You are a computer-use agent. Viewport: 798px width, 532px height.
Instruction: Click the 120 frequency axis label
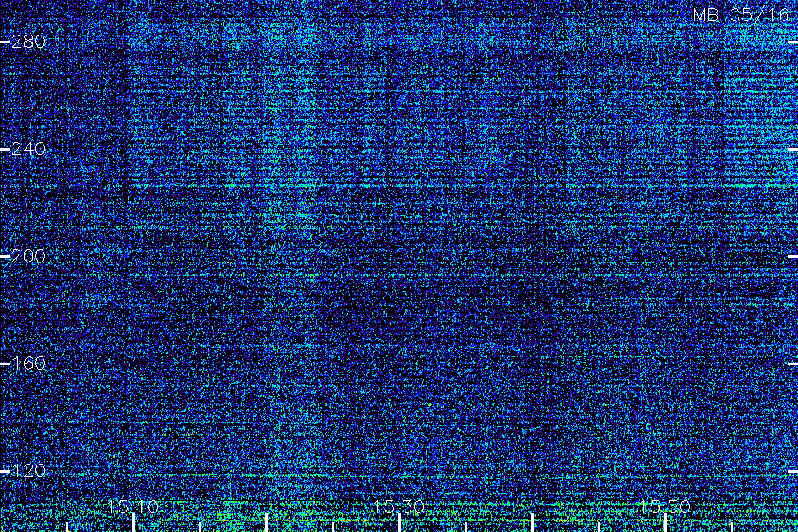point(28,471)
